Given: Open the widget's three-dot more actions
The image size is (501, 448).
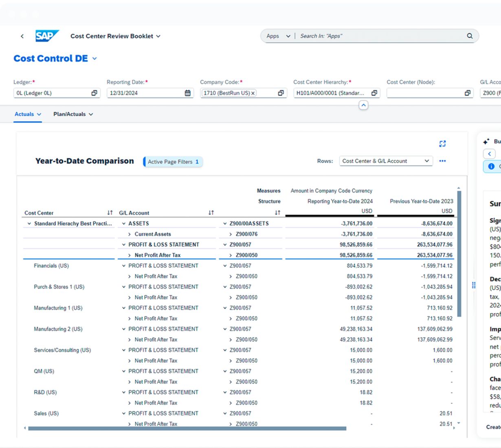Looking at the screenshot, I should [x=442, y=161].
